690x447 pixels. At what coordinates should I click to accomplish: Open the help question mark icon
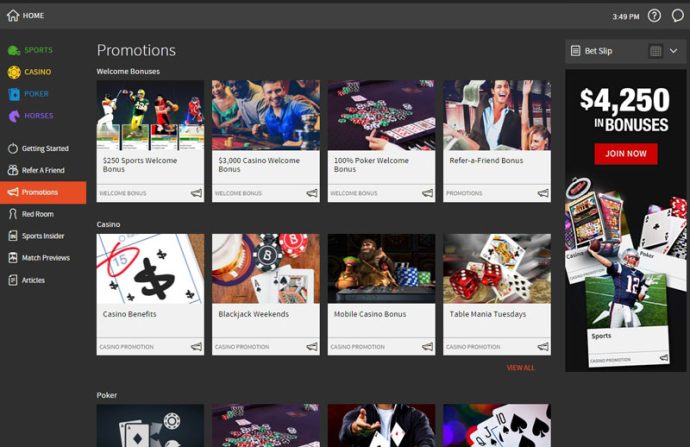[654, 16]
